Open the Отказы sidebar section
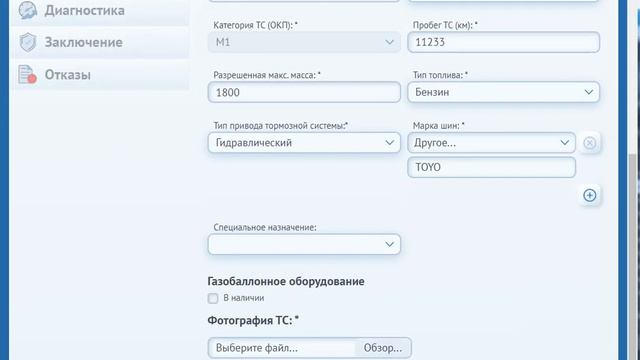 click(100, 75)
